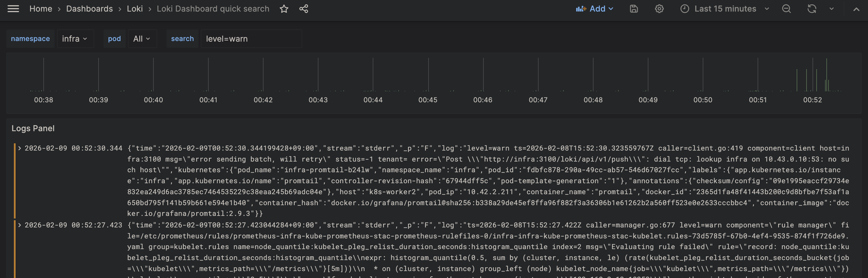Open the Loki folder breadcrumb

(x=135, y=9)
